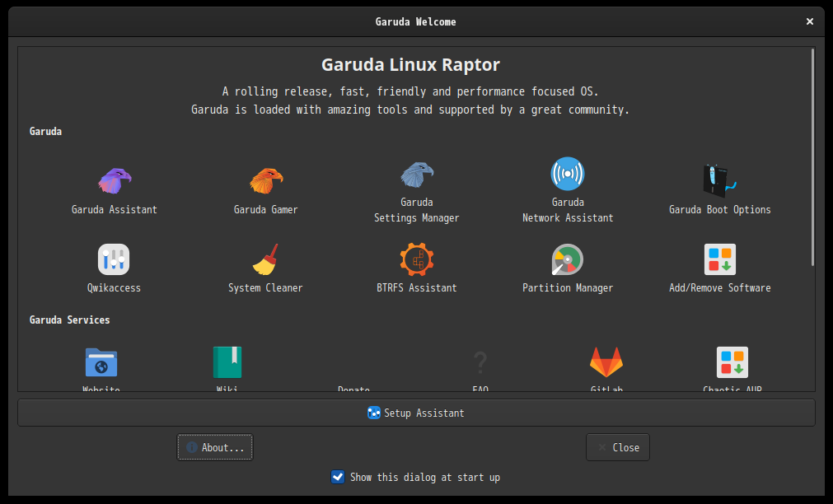Click the Garuda Linux Raptor heading
833x504 pixels.
click(x=410, y=65)
